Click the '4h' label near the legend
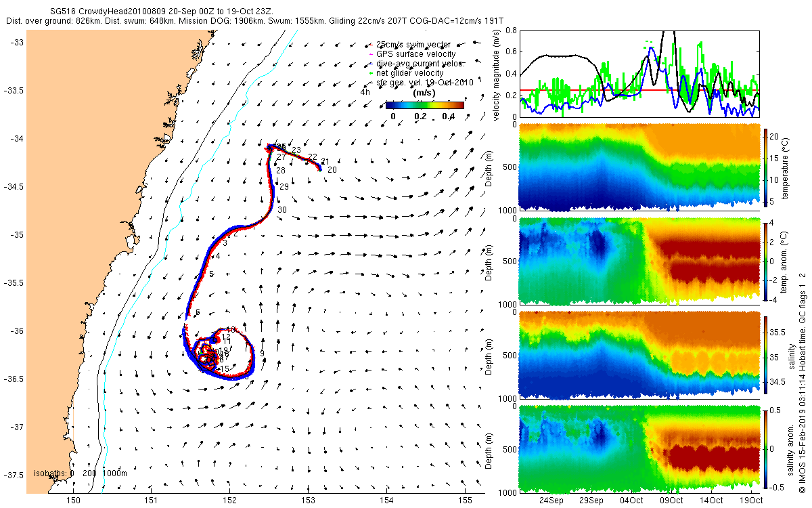This screenshot has width=812, height=508. [365, 92]
